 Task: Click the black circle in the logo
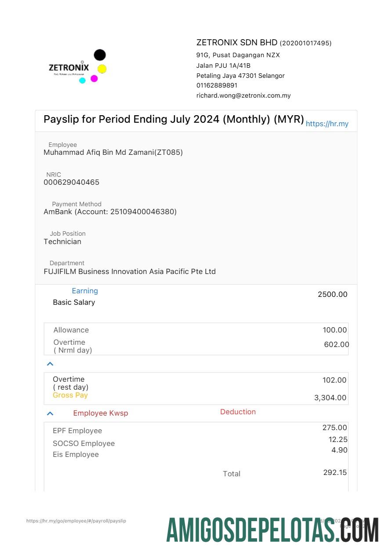tap(100, 55)
